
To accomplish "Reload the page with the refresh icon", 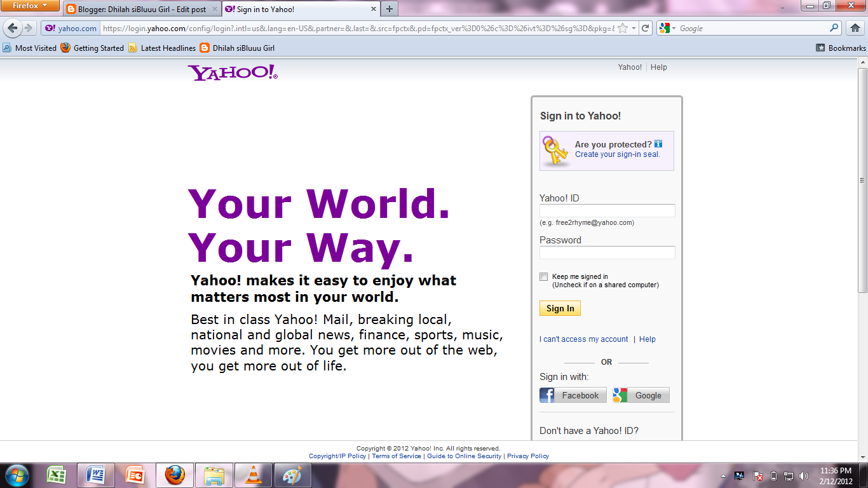I will tap(646, 29).
